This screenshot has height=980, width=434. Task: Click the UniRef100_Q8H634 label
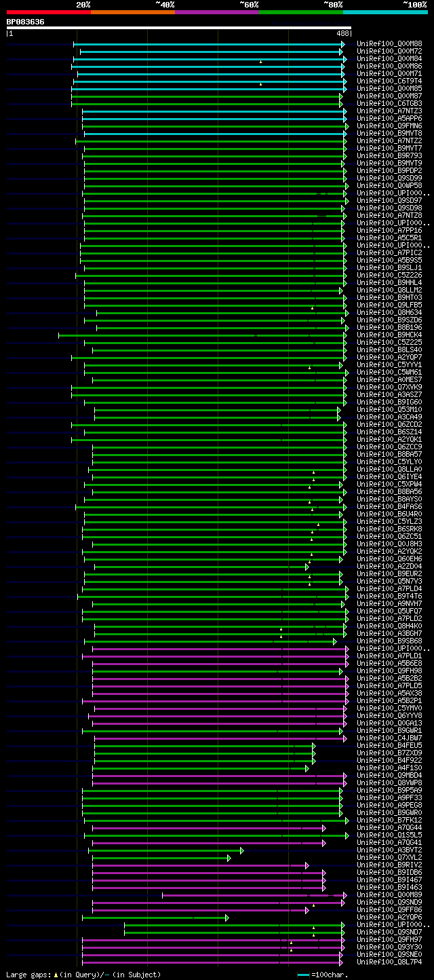(x=389, y=312)
